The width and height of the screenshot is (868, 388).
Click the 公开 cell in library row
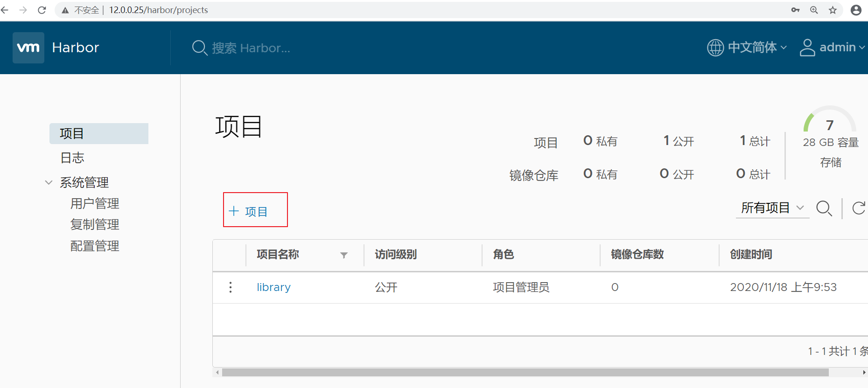pos(386,287)
